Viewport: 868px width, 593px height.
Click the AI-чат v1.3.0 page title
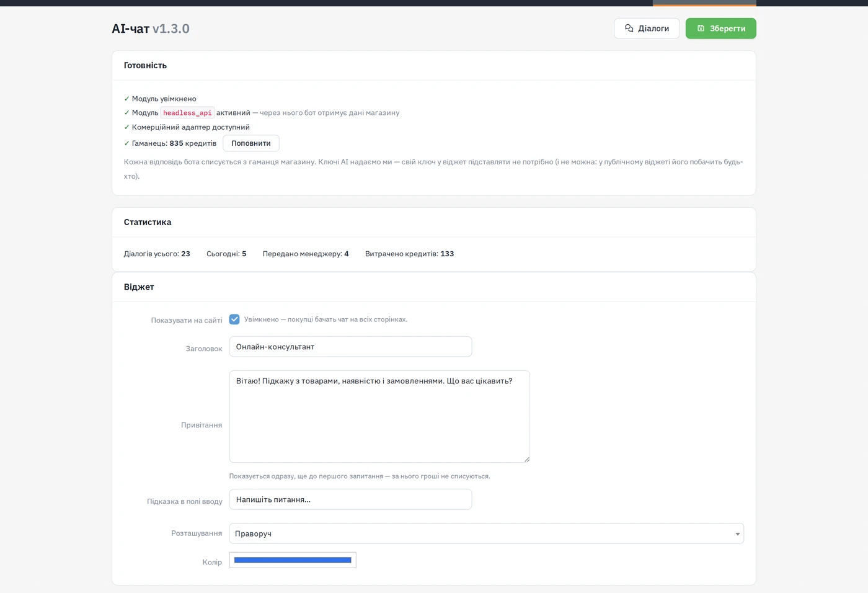click(151, 29)
